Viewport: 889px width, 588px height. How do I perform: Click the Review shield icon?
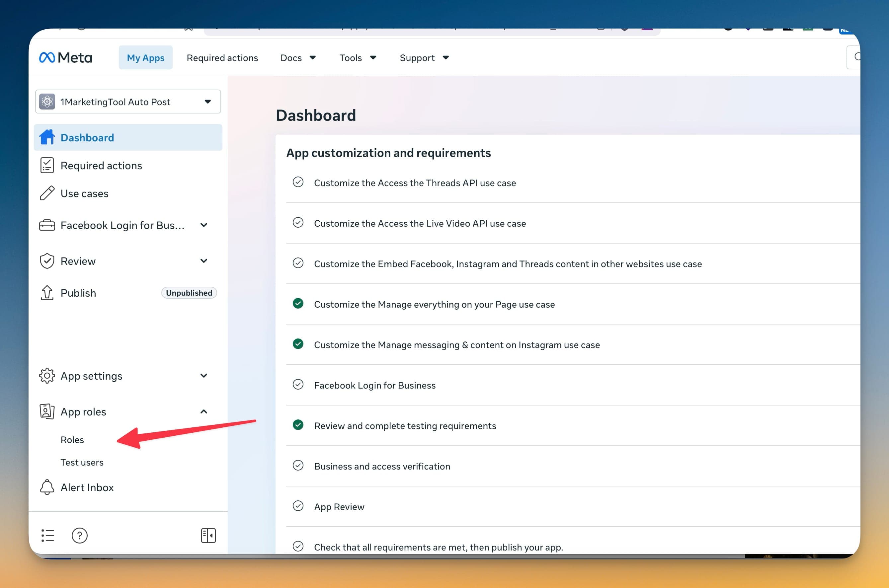pos(47,261)
